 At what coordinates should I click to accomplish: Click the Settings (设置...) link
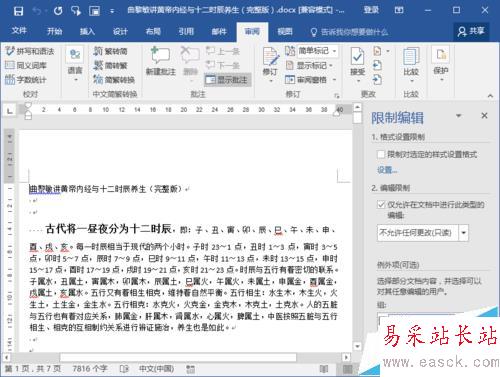[x=387, y=170]
